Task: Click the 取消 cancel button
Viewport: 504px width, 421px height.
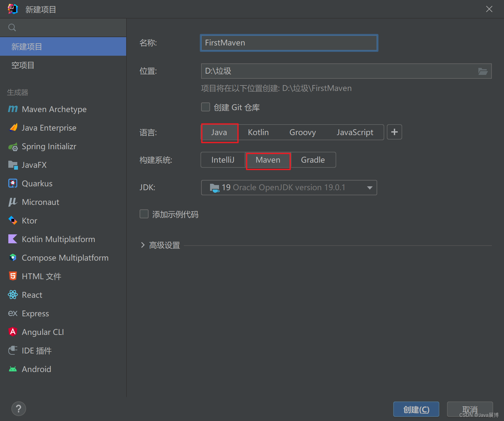Action: coord(470,409)
